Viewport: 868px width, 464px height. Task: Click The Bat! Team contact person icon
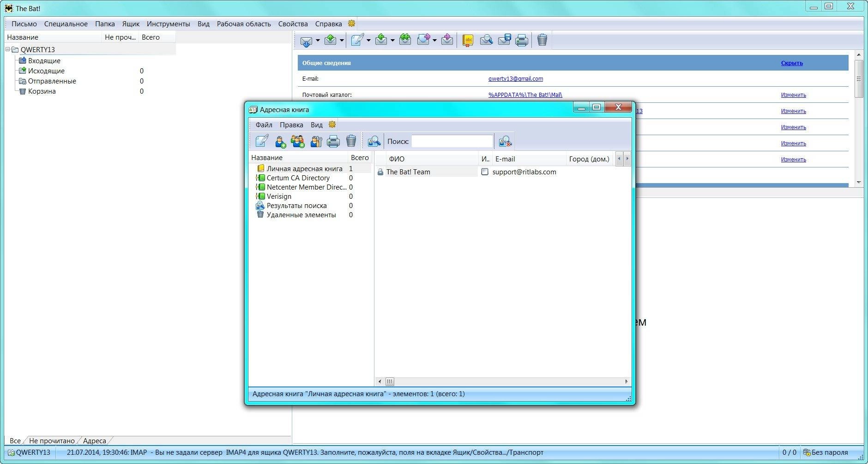[x=380, y=172]
